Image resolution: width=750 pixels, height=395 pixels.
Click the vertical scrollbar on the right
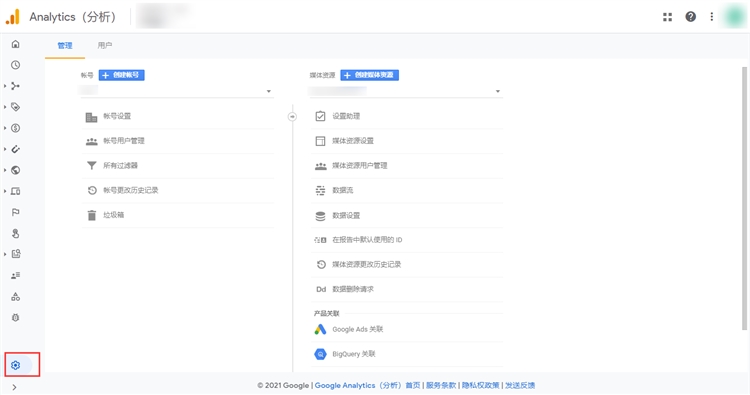[744, 198]
